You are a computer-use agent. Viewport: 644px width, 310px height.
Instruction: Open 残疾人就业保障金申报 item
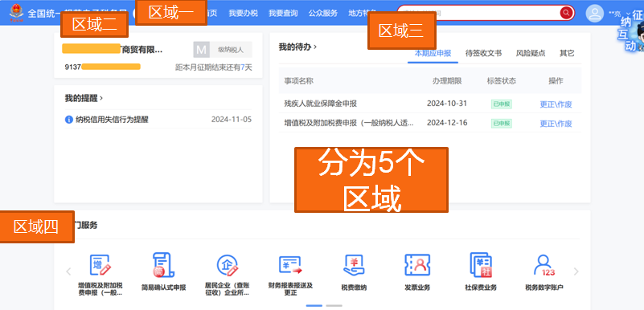point(320,104)
